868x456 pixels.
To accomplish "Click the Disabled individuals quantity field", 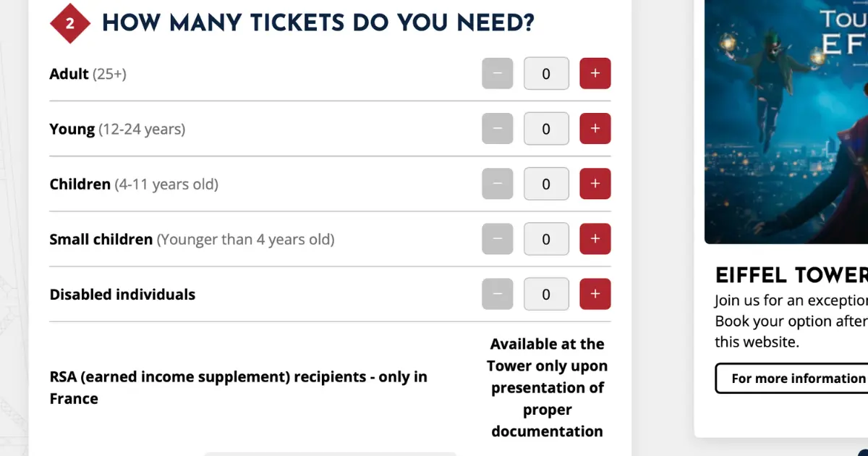I will (546, 294).
